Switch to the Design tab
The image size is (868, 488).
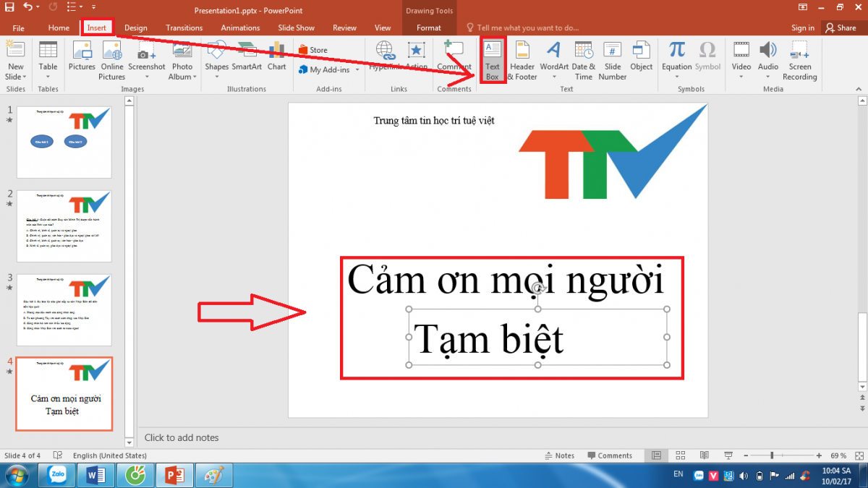point(135,28)
